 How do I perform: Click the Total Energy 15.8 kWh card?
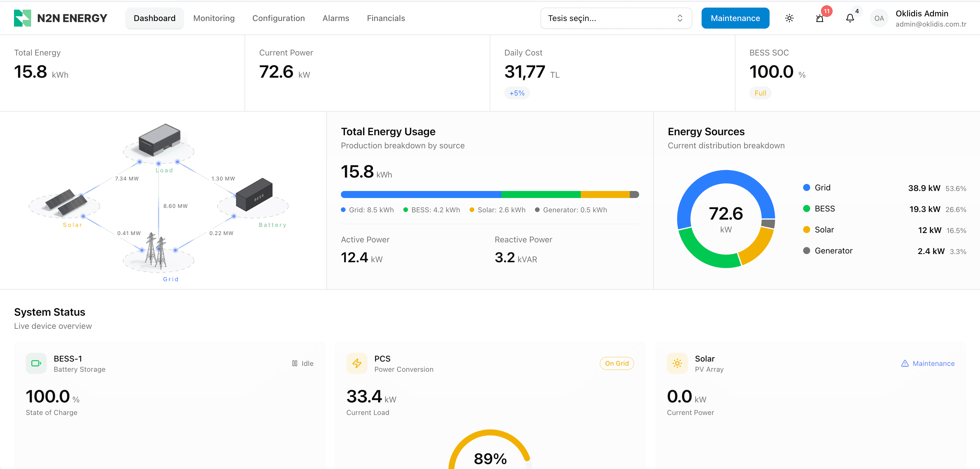point(122,73)
